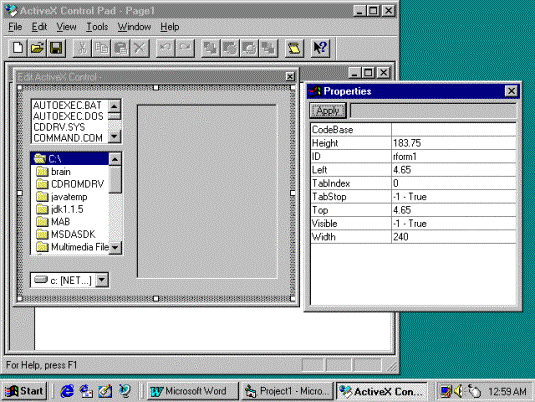The height and width of the screenshot is (402, 535).
Task: Select the C:\ root folder
Action: pyautogui.click(x=70, y=159)
